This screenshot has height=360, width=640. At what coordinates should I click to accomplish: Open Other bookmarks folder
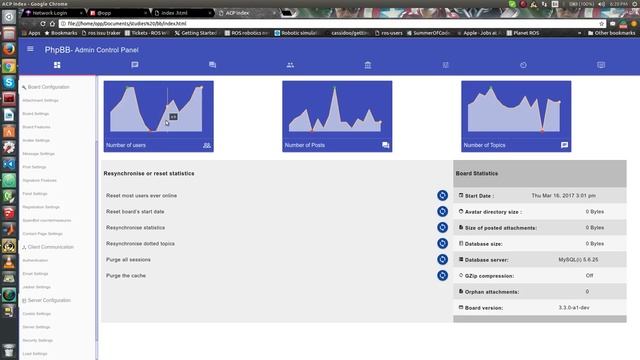[x=611, y=33]
